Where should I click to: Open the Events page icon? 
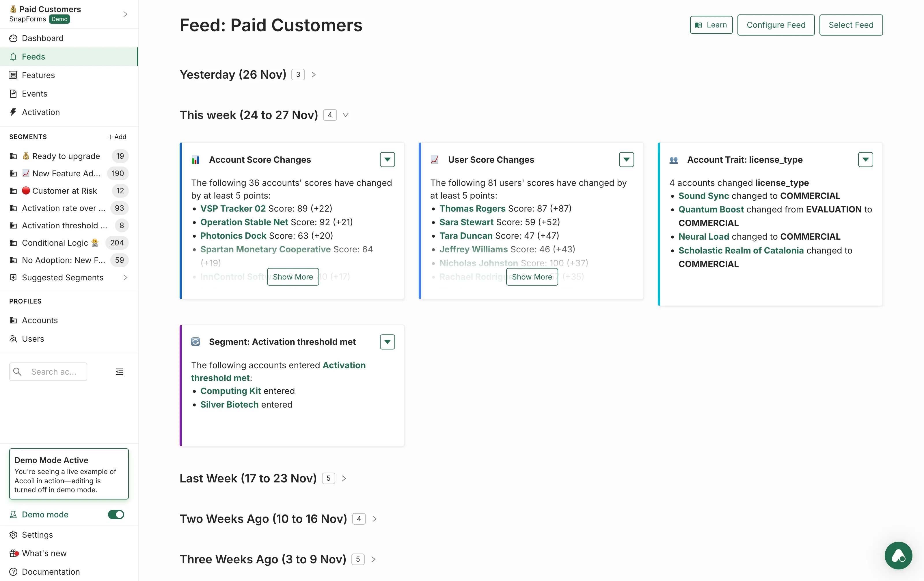pyautogui.click(x=14, y=93)
